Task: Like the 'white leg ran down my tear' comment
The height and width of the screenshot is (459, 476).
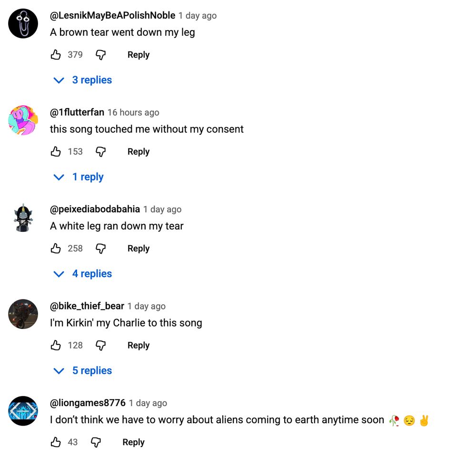Action: 56,249
